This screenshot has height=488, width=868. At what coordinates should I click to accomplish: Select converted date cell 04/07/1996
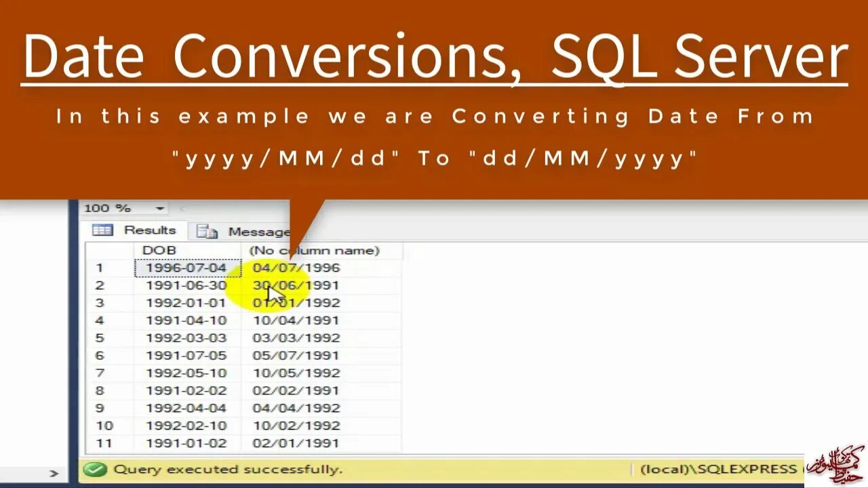click(x=321, y=268)
